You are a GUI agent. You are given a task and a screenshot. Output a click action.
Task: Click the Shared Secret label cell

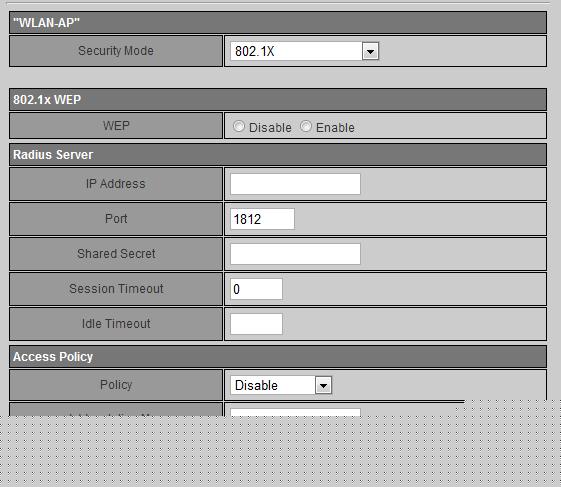[x=116, y=254]
